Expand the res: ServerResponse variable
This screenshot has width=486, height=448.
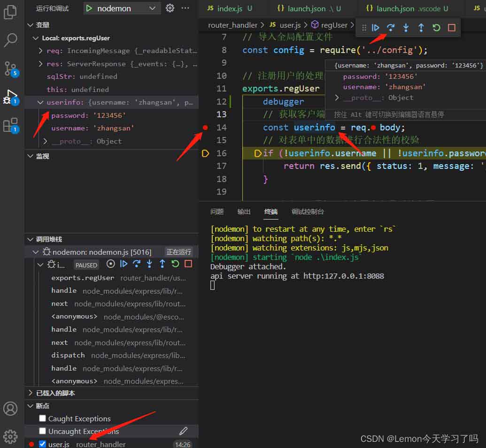[40, 64]
